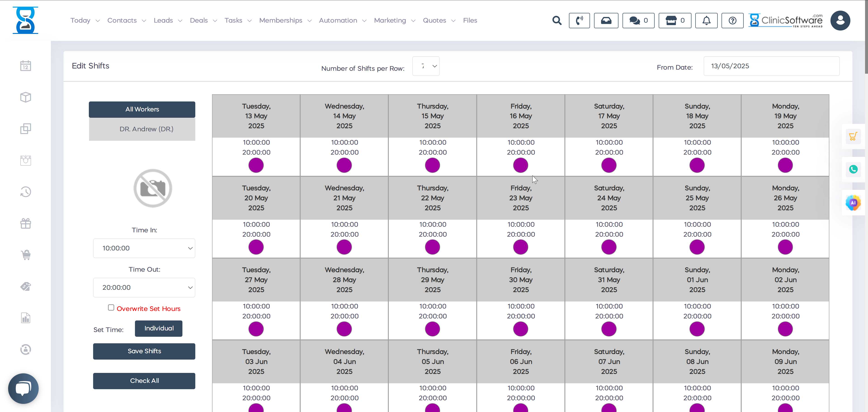This screenshot has height=412, width=868.
Task: Click the Save Shifts button
Action: coord(144,351)
